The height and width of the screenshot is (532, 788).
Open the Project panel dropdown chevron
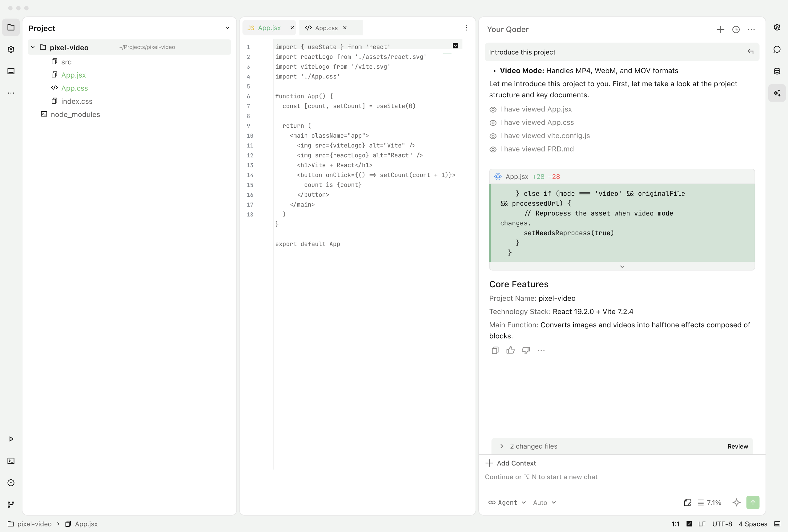tap(227, 28)
